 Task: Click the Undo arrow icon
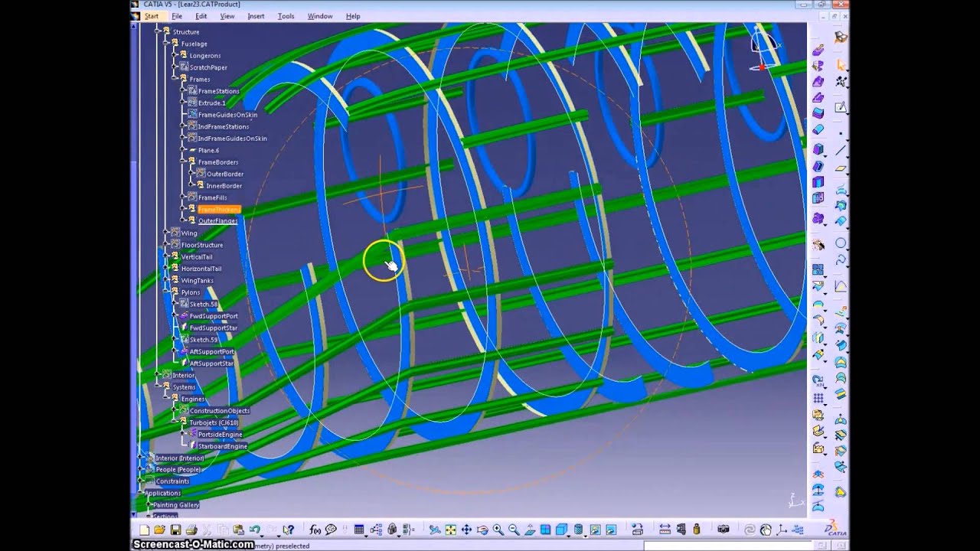[x=255, y=530]
